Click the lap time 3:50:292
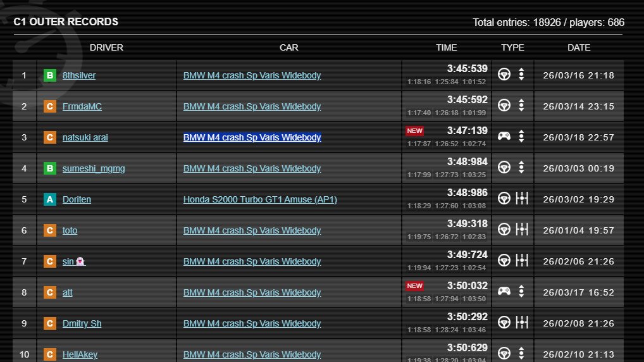Viewport: 644px width, 362px height. point(468,317)
